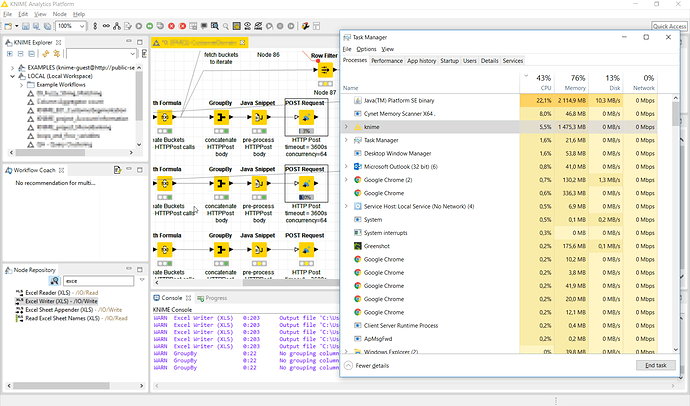Click the Node Repository horizontal scrollbar
The height and width of the screenshot is (406, 690).
[x=61, y=386]
